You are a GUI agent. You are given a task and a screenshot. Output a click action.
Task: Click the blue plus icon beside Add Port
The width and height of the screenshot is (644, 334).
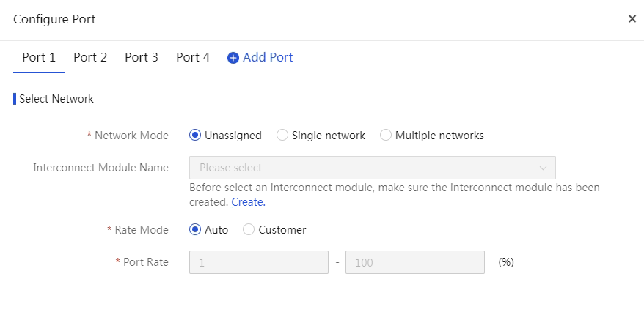click(x=233, y=58)
